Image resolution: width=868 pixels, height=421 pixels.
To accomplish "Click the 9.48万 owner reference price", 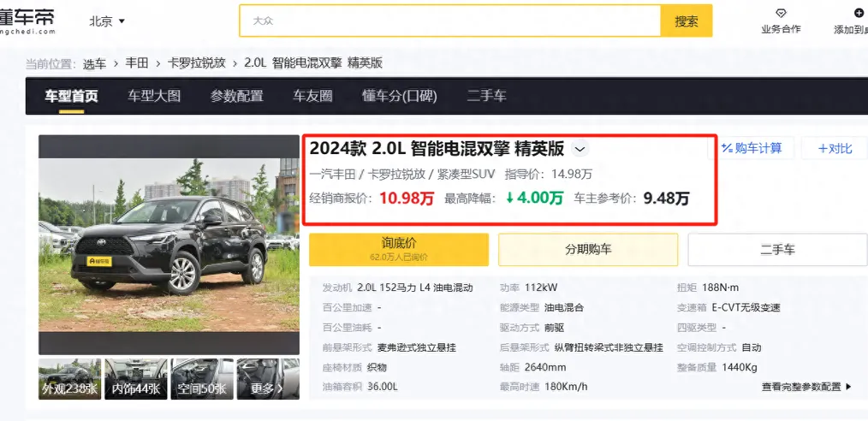I will pos(666,198).
